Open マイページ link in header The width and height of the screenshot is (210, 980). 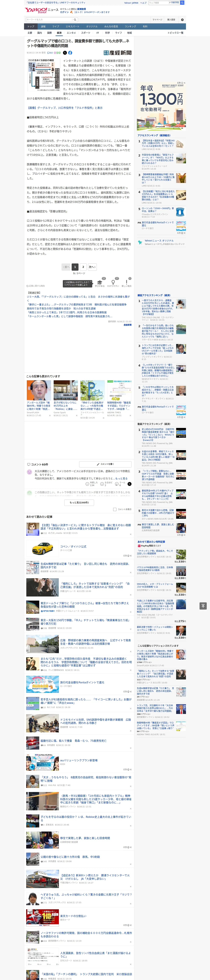(157, 20)
